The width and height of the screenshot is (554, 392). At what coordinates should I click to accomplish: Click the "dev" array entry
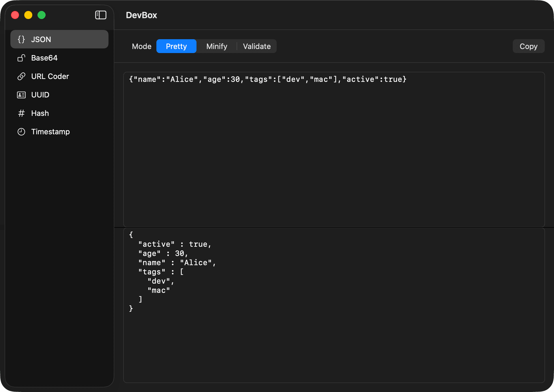click(x=161, y=281)
